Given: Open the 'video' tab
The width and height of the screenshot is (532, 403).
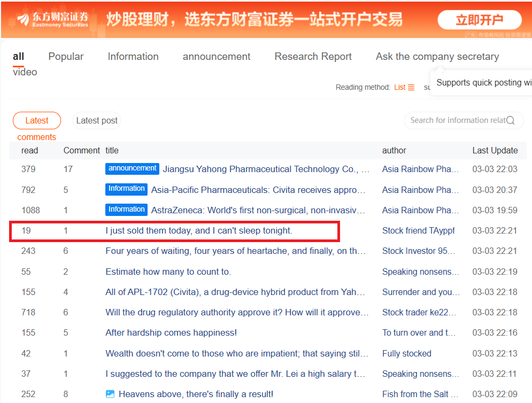Looking at the screenshot, I should pyautogui.click(x=25, y=72).
